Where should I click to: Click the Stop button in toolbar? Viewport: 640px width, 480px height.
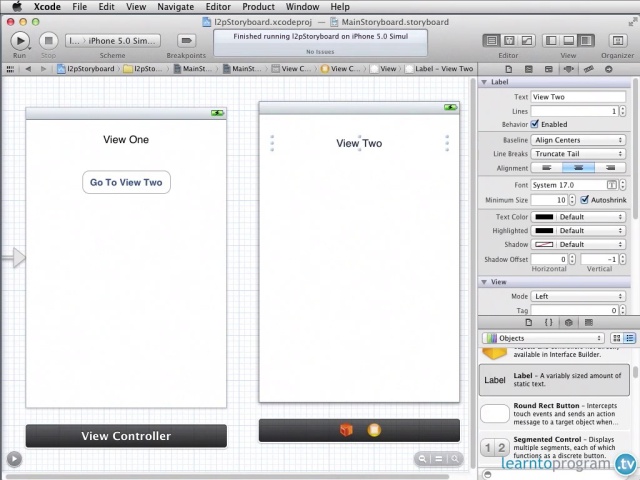(48, 41)
